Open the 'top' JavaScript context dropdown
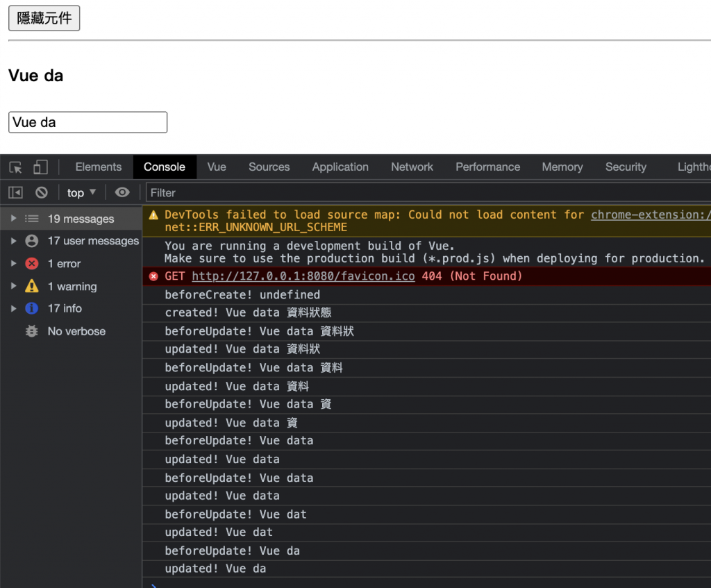This screenshot has width=711, height=588. tap(82, 193)
